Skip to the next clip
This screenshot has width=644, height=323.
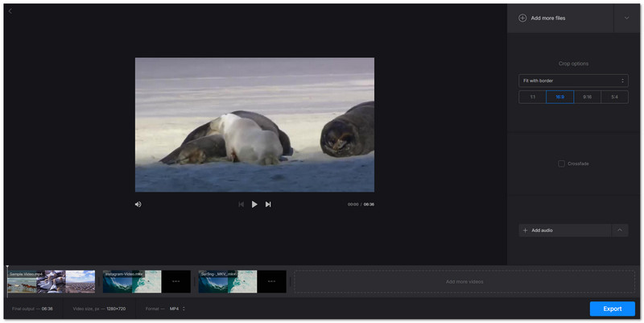click(268, 205)
